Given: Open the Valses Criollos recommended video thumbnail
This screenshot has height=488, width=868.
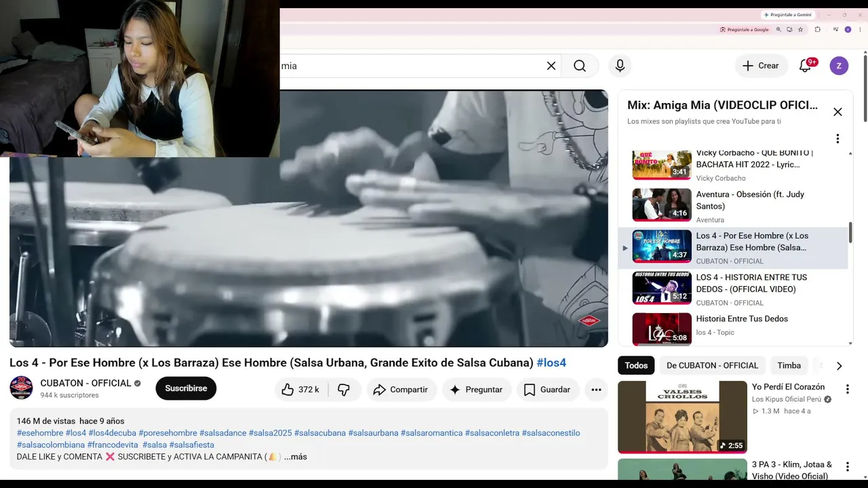Looking at the screenshot, I should pos(682,417).
